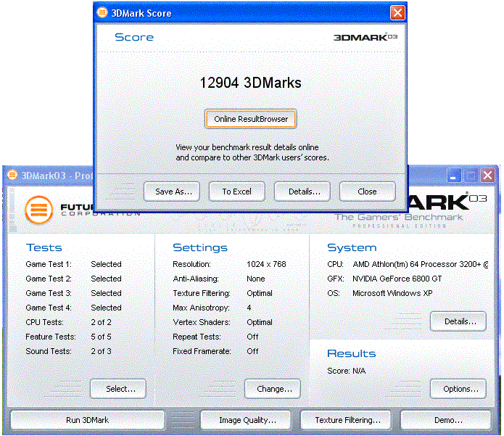Click 'Score: N/A' in Results

click(x=346, y=371)
